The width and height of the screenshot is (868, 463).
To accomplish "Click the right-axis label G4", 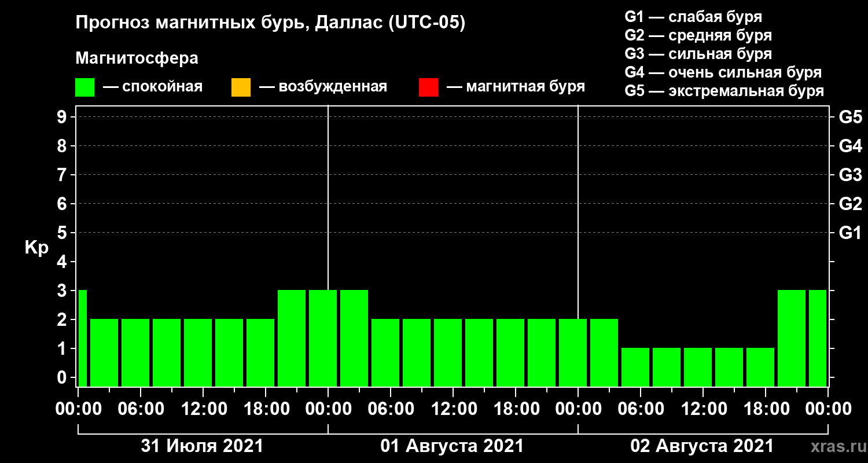I will pos(850,146).
